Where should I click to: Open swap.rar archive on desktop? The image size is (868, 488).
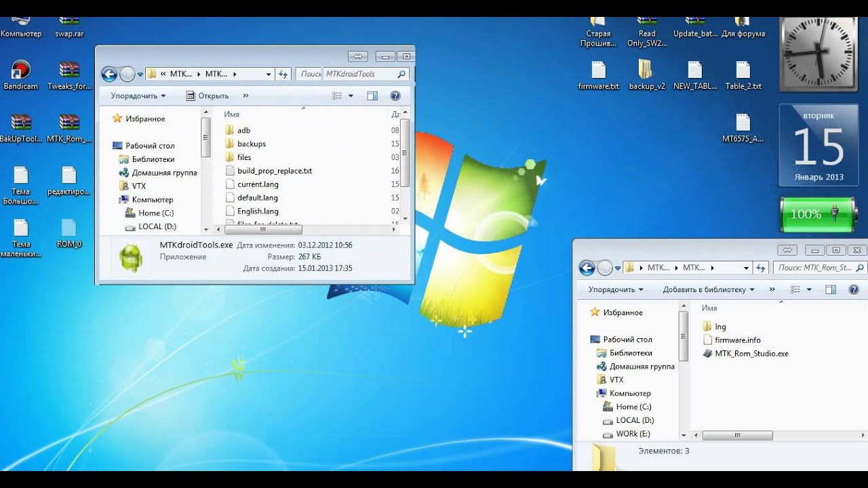coord(69,26)
